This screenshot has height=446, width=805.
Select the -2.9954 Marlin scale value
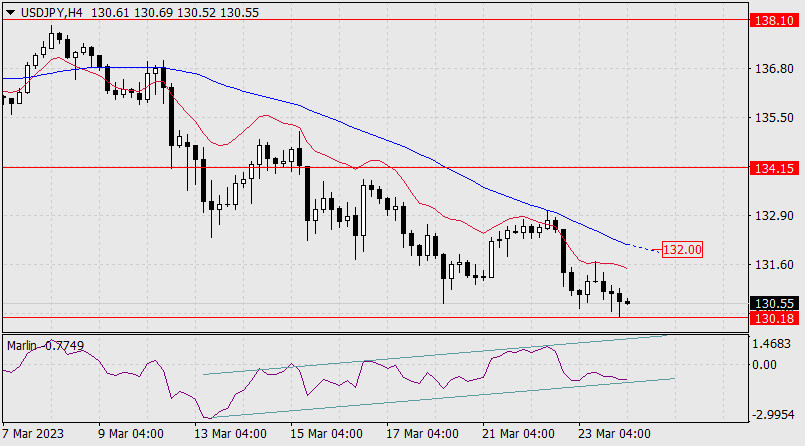(774, 415)
